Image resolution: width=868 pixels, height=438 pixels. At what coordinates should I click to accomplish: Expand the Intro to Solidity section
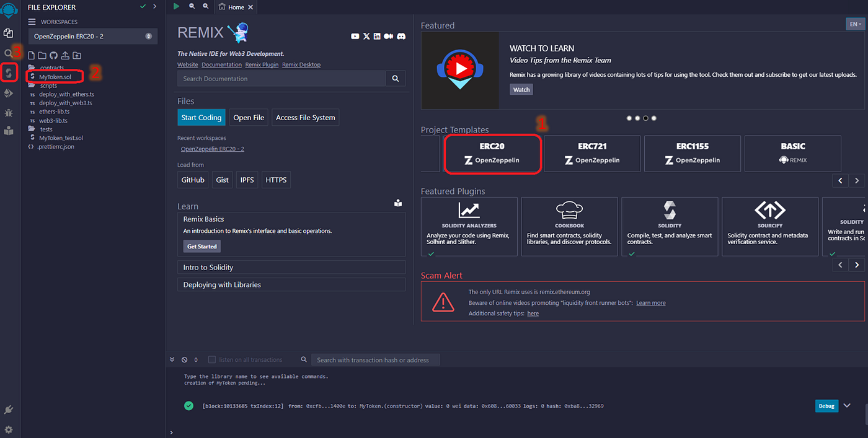tap(291, 267)
